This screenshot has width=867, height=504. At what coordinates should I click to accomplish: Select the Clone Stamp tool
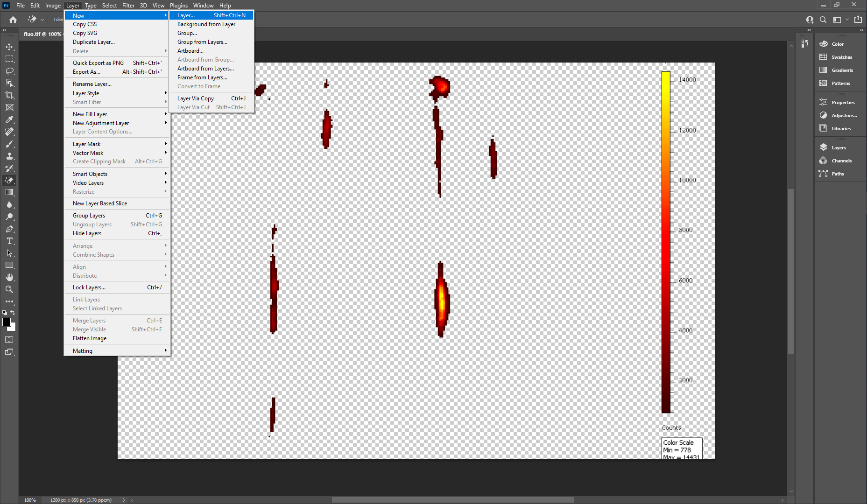(9, 156)
